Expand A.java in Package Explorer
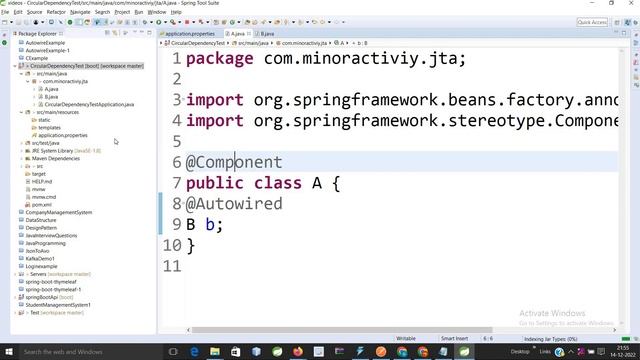Viewport: 640px width, 360px height. [x=34, y=89]
